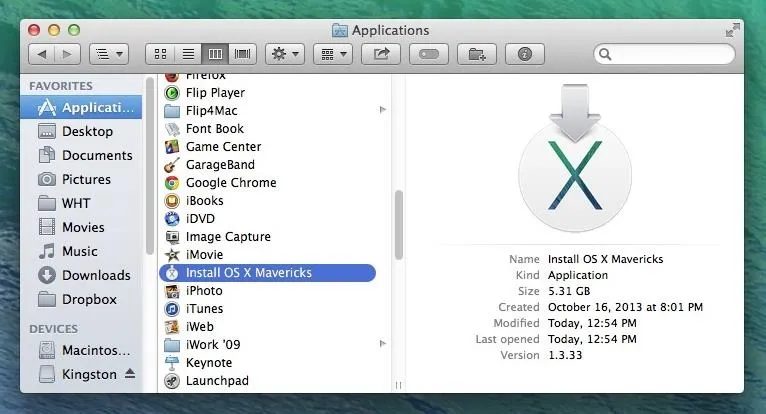Select the iPhoto app icon
766x414 pixels.
coord(172,291)
